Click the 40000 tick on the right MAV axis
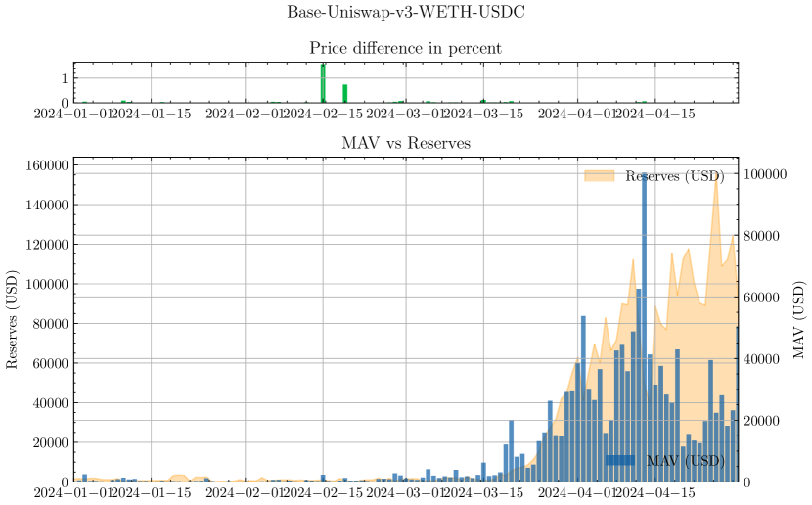The width and height of the screenshot is (812, 505). point(761,359)
